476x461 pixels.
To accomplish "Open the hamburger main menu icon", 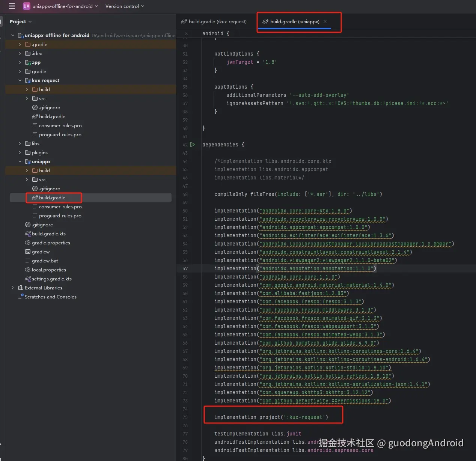I will pyautogui.click(x=12, y=6).
